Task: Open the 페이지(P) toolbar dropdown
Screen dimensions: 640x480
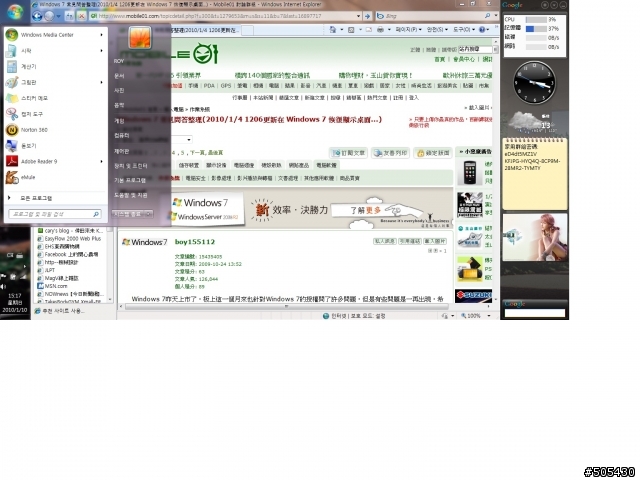Action: 409,29
